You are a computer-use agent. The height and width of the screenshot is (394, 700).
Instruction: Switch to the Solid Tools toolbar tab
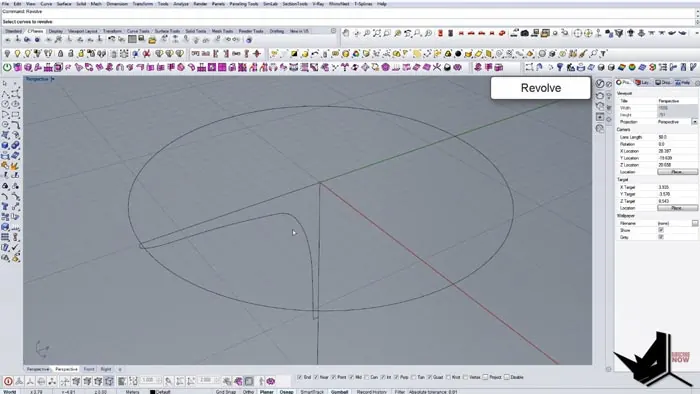pos(196,31)
